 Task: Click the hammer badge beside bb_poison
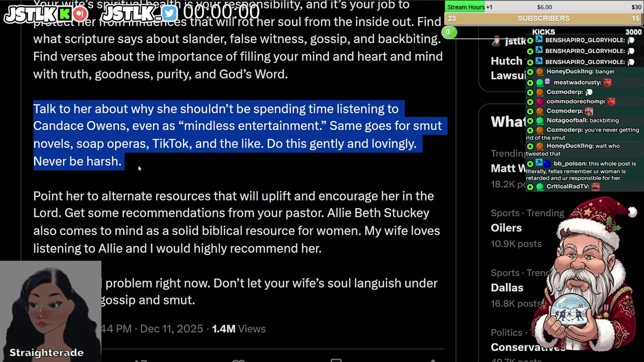(539, 163)
